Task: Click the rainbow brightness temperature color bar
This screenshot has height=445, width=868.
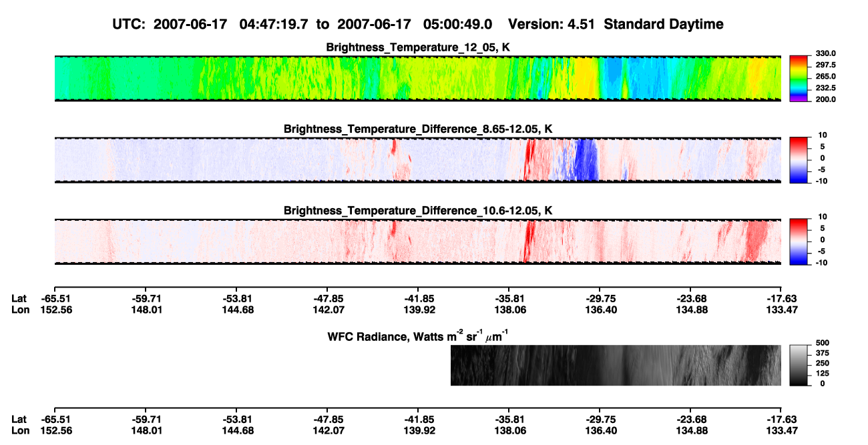Action: 799,78
